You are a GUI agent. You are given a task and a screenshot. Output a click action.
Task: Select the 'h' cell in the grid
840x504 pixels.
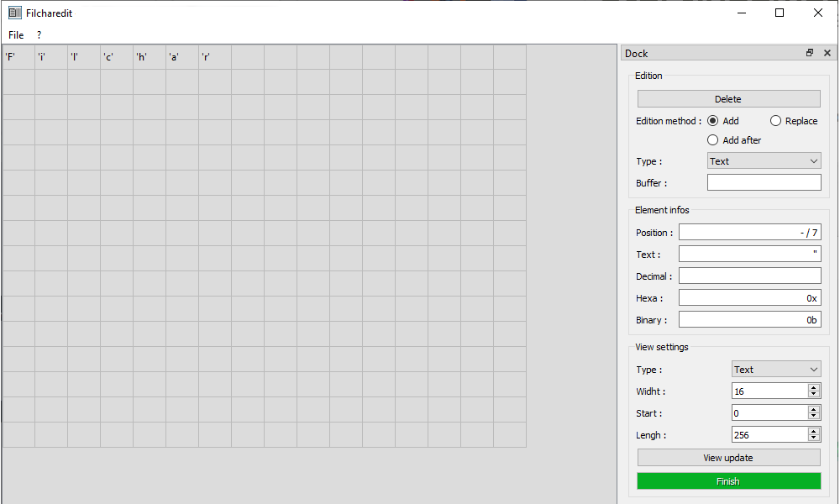click(150, 57)
